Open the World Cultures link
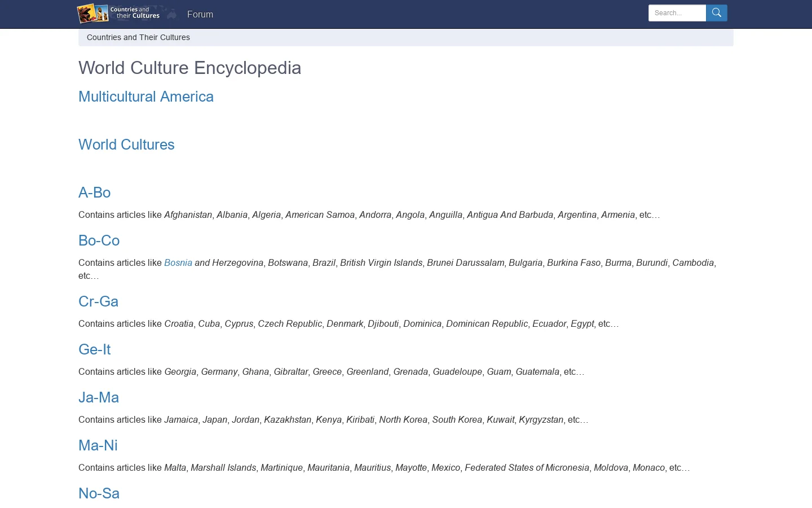This screenshot has width=812, height=508. [x=126, y=144]
